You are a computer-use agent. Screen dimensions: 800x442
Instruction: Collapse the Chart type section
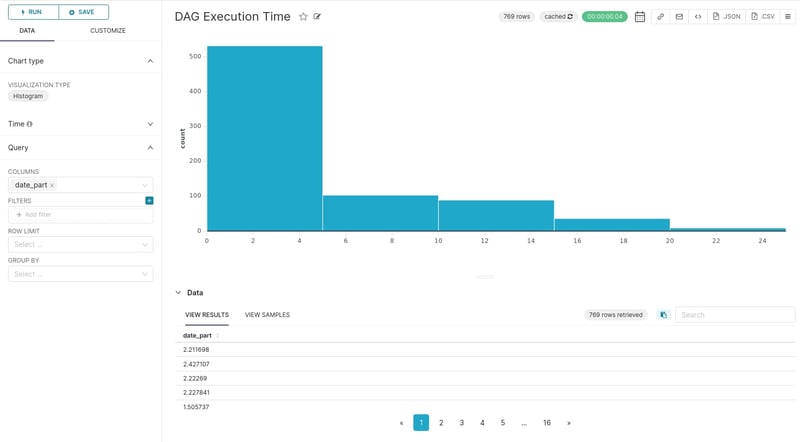pos(150,61)
